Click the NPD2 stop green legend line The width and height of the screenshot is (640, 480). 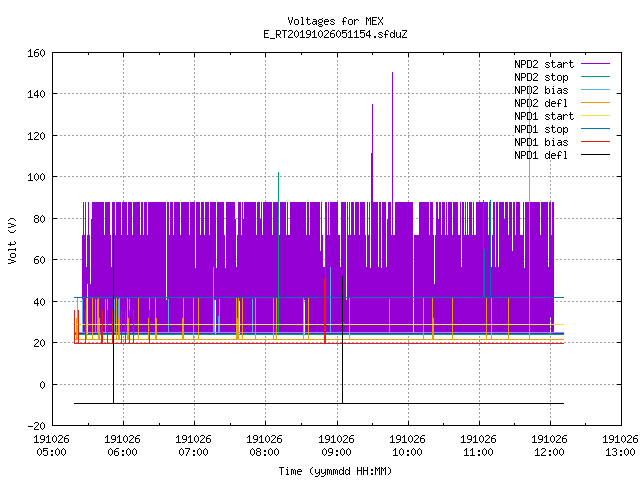(x=595, y=77)
